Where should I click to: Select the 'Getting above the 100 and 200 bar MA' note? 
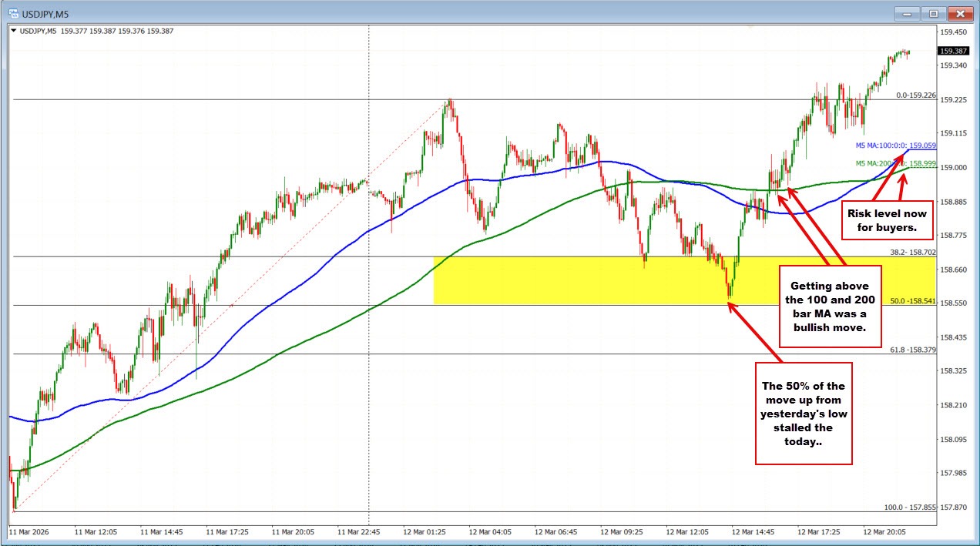pos(830,305)
